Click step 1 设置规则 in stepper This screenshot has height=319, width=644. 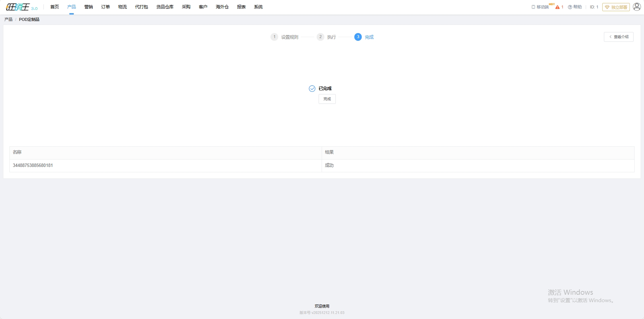point(285,37)
